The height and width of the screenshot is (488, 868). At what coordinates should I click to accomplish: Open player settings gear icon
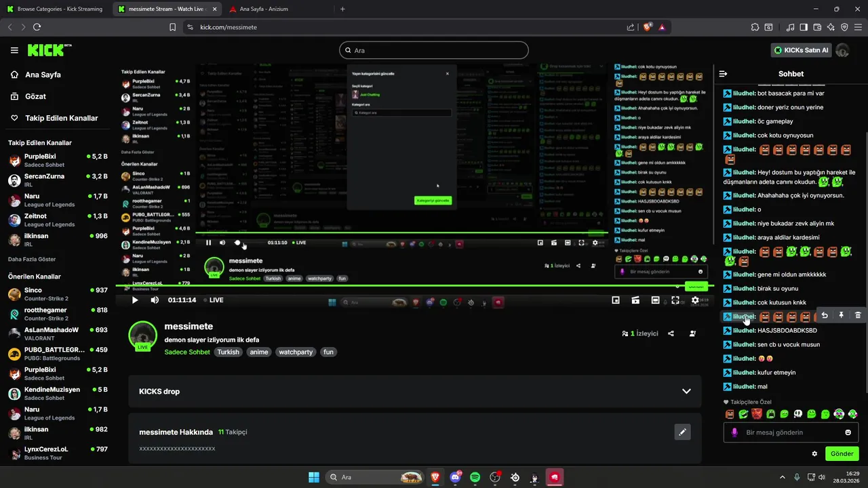(x=695, y=300)
